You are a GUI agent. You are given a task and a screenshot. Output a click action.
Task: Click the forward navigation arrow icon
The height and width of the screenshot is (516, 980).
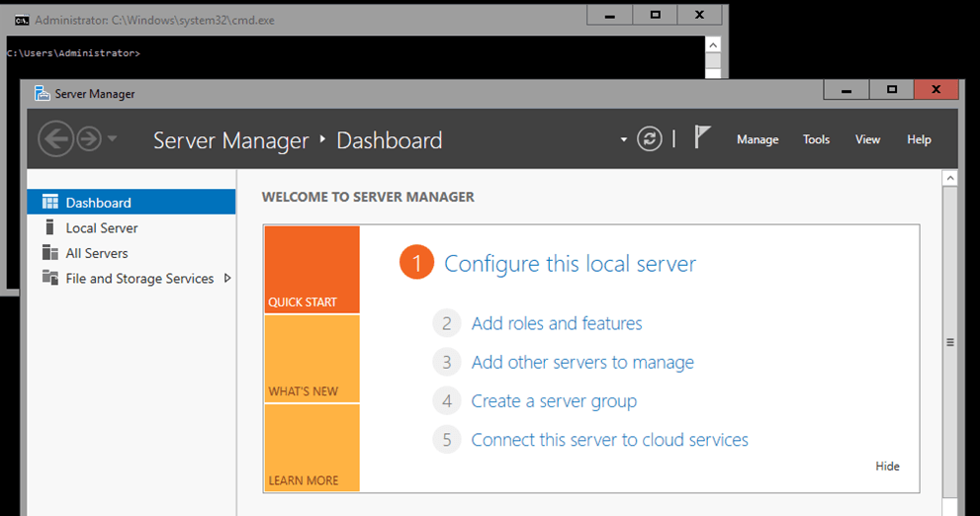point(89,139)
